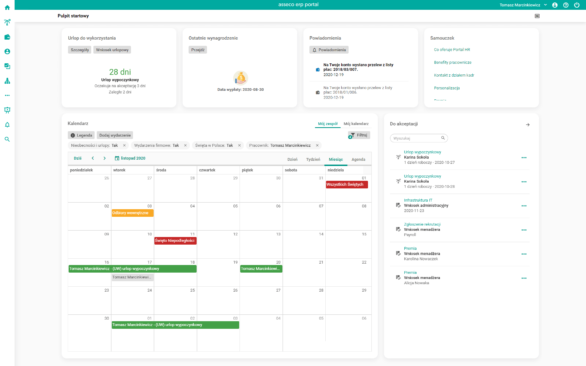Switch calendar to Agenda view
This screenshot has width=586, height=366.
pyautogui.click(x=358, y=160)
